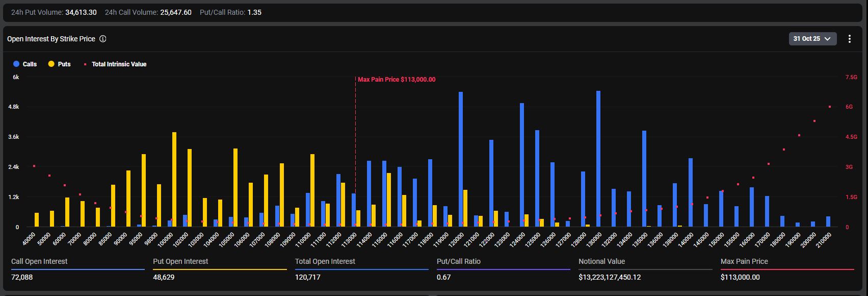Toggle the Puts series in the legend
868x296 pixels.
pos(59,64)
